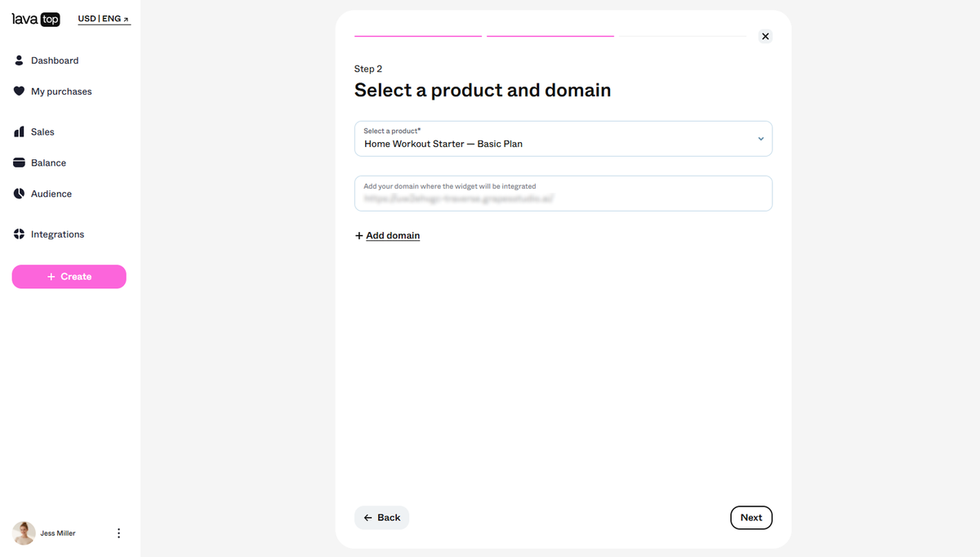The image size is (980, 557).
Task: Open the Sales bar chart icon
Action: click(20, 131)
